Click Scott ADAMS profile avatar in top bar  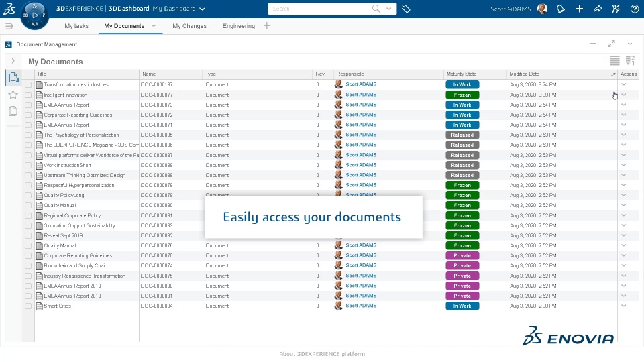point(542,9)
